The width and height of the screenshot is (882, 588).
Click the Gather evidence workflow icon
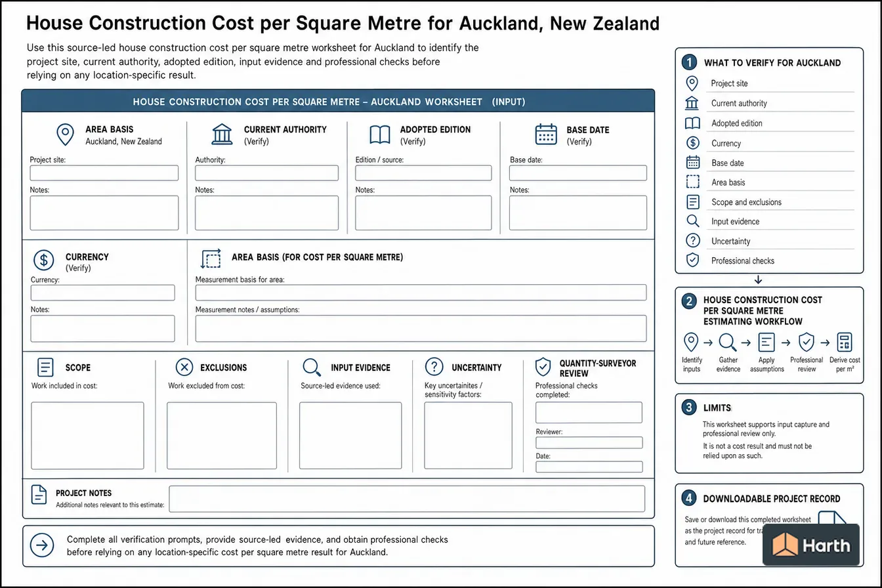pos(728,342)
